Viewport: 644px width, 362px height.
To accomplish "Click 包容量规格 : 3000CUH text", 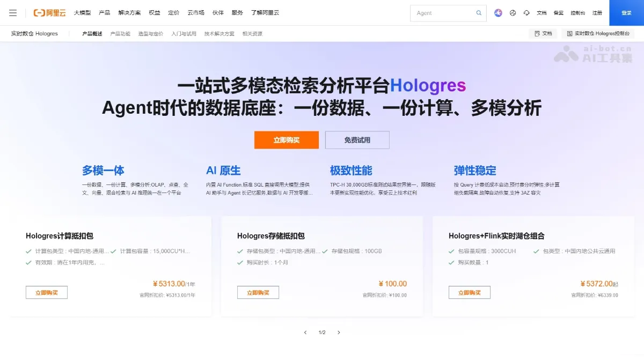I will pos(487,251).
